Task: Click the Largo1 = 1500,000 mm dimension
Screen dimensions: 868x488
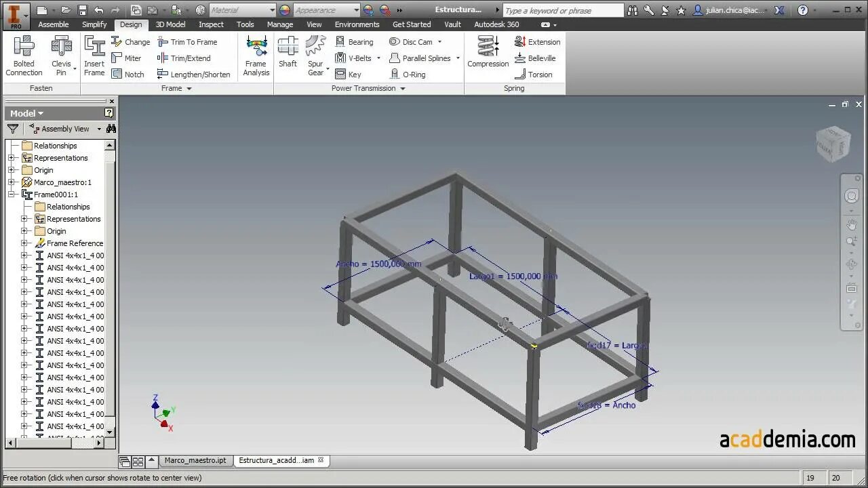Action: coord(513,277)
